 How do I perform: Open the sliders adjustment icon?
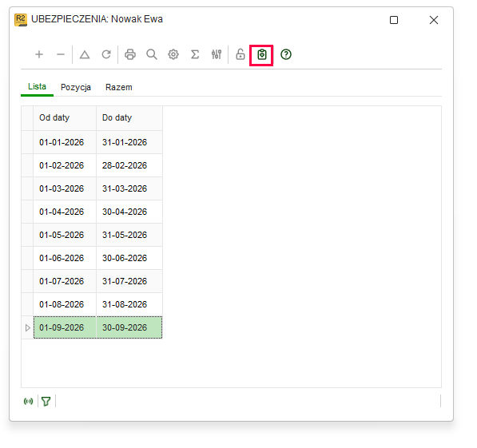(x=217, y=55)
